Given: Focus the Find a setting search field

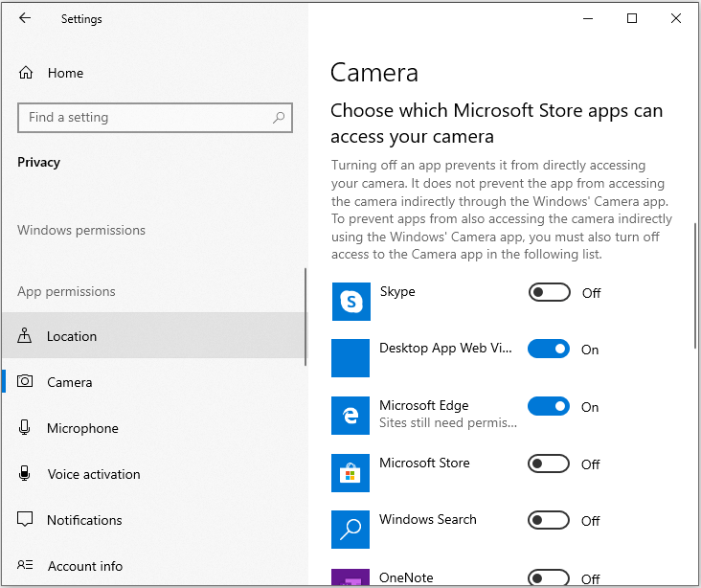Looking at the screenshot, I should (x=155, y=118).
